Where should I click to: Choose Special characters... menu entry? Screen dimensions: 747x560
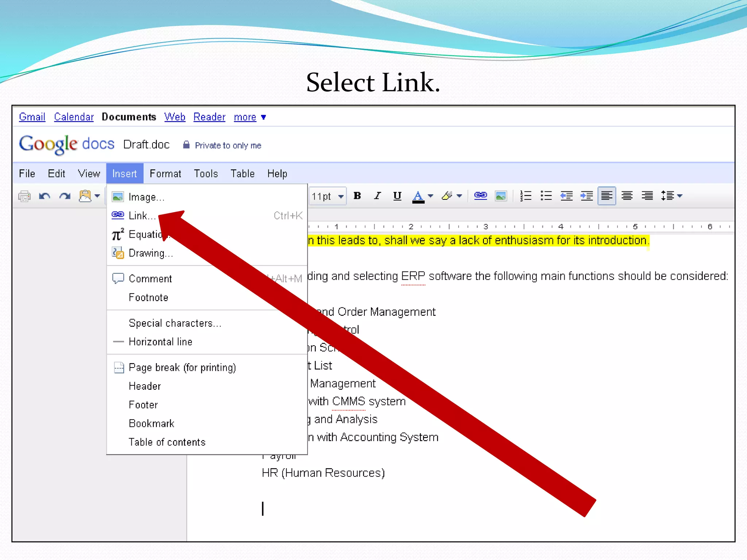click(207, 323)
